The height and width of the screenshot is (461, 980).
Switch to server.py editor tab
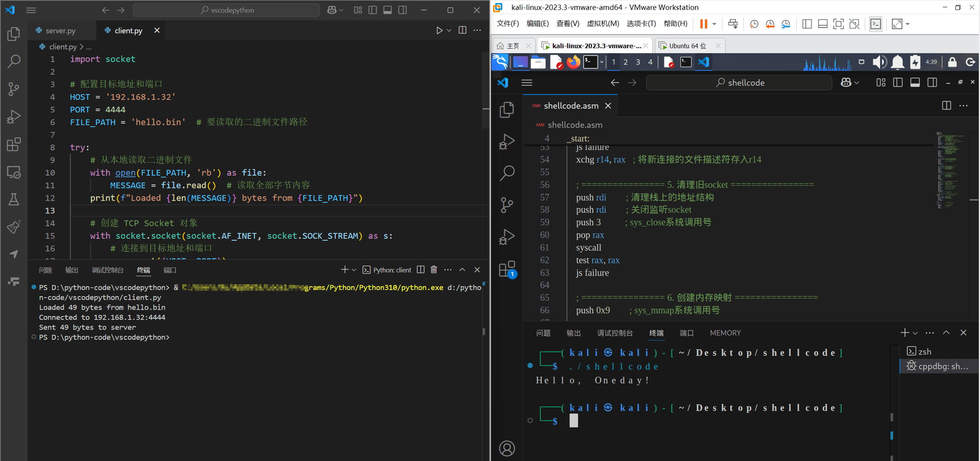(x=60, y=31)
